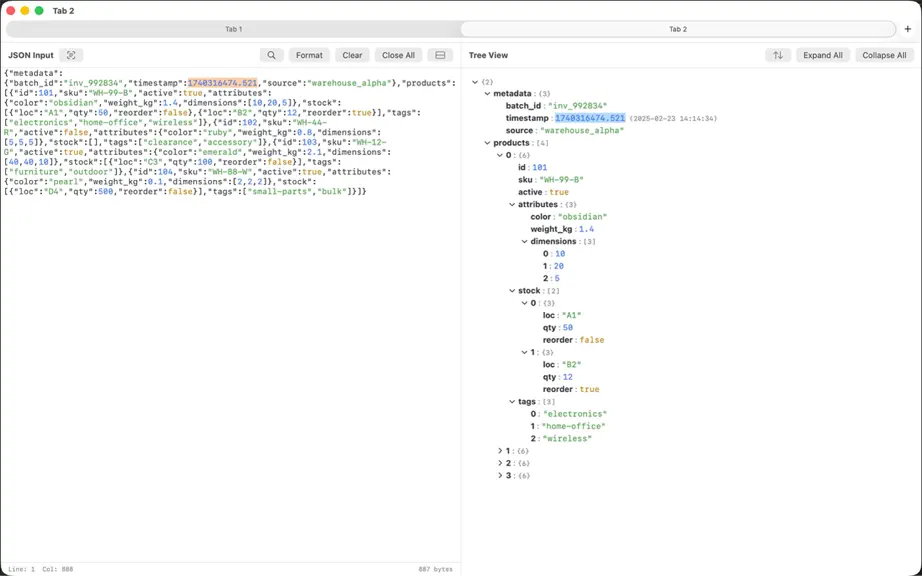Click the 887 bytes status text
The image size is (922, 576).
tap(436, 569)
